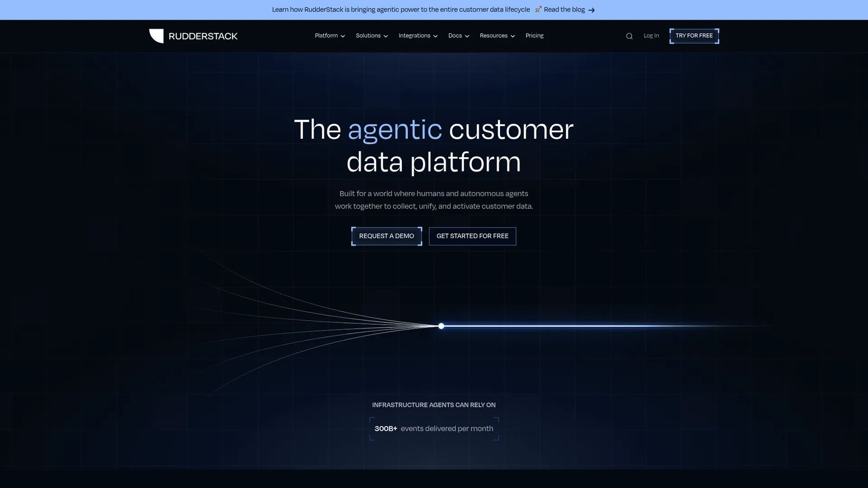Viewport: 868px width, 488px height.
Task: Click the announcement text about agentic power
Action: 401,10
